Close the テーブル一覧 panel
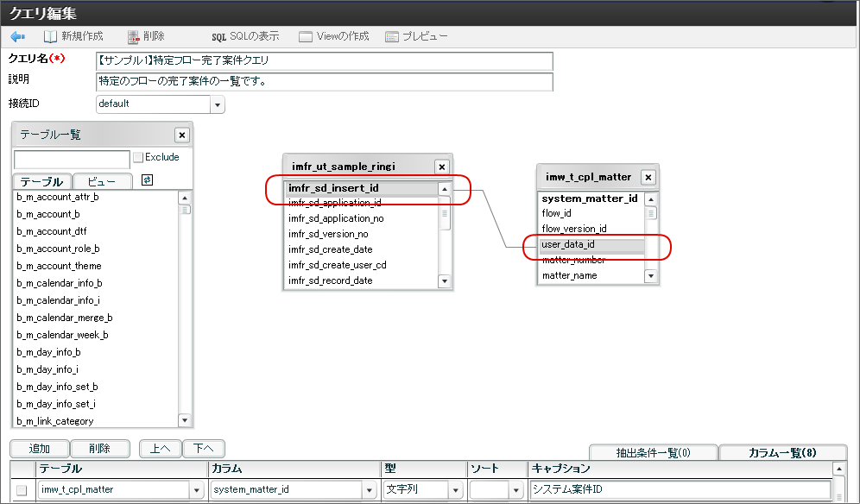 coord(182,135)
